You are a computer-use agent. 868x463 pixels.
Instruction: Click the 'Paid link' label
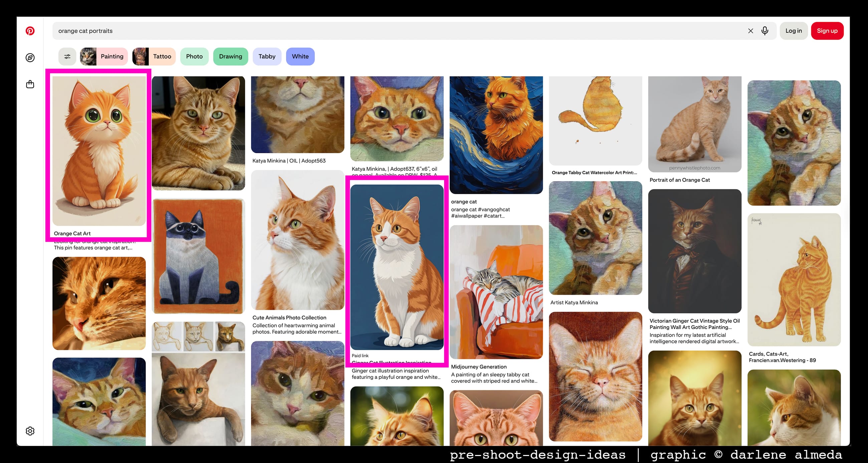(360, 356)
